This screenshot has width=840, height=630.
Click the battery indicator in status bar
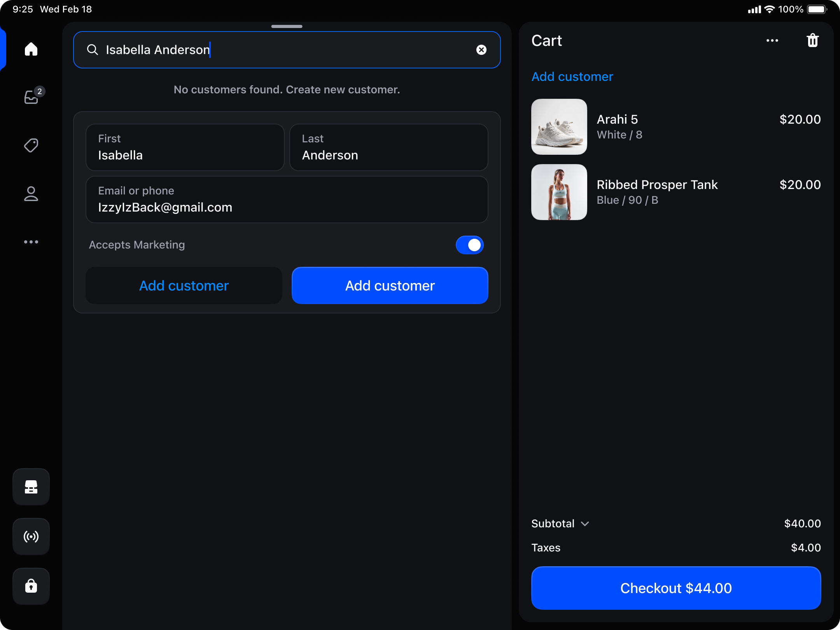[817, 9]
